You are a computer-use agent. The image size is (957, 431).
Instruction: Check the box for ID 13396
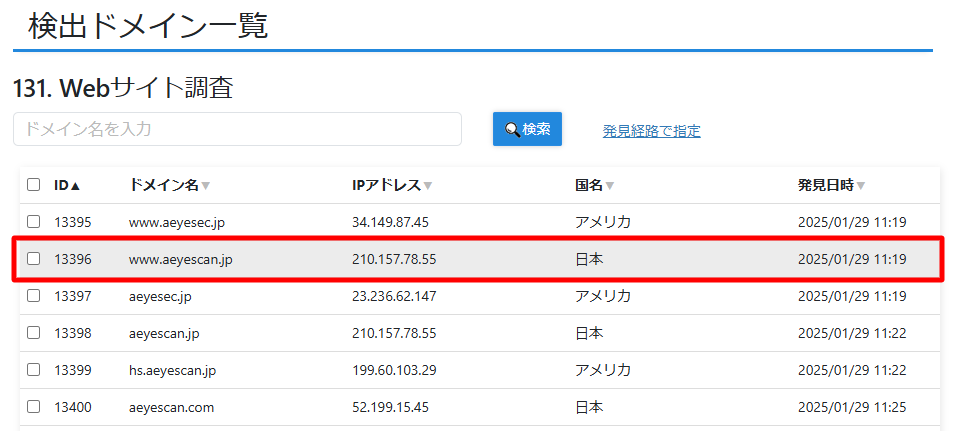pyautogui.click(x=34, y=259)
